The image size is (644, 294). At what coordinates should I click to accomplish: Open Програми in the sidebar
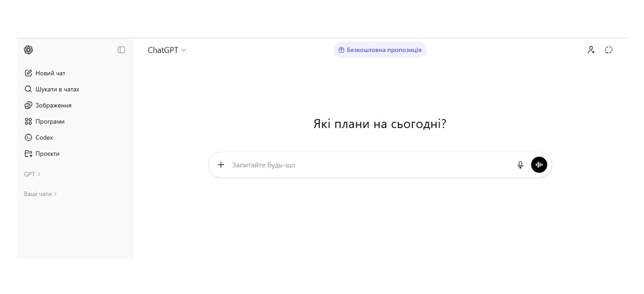50,121
